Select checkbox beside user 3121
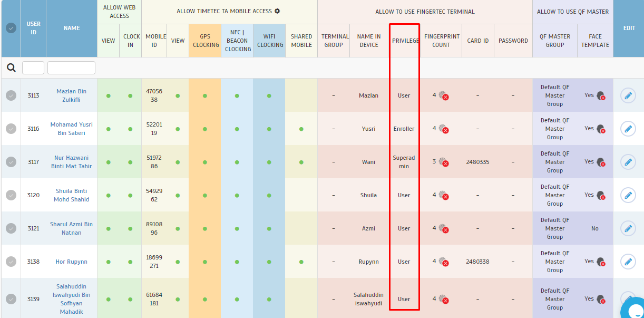Image resolution: width=644 pixels, height=318 pixels. (11, 228)
